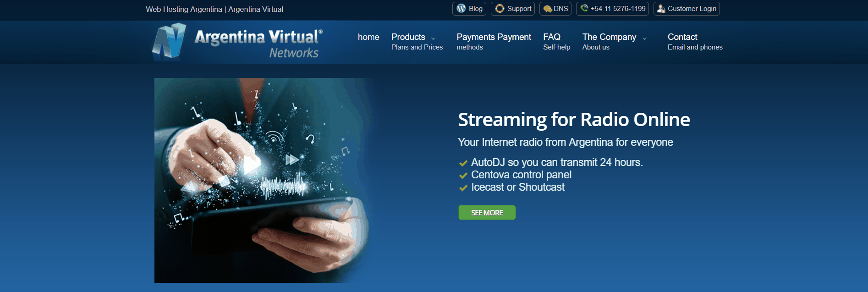Click the green SEE MORE button

(487, 212)
